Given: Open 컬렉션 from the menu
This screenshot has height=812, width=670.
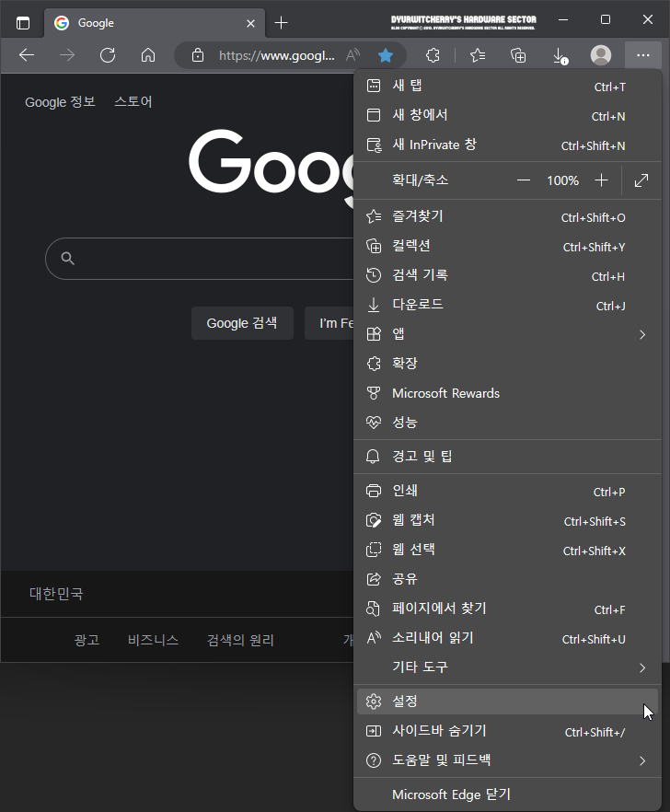Looking at the screenshot, I should pos(507,246).
